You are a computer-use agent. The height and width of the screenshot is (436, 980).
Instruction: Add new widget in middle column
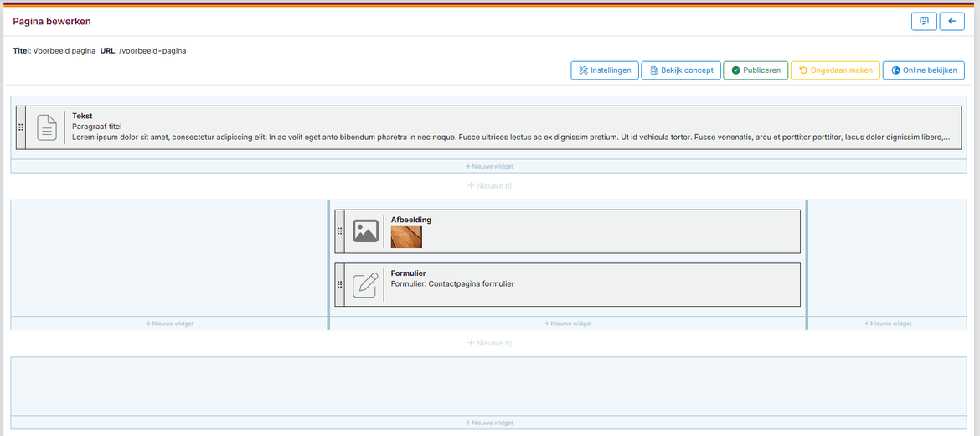(568, 324)
